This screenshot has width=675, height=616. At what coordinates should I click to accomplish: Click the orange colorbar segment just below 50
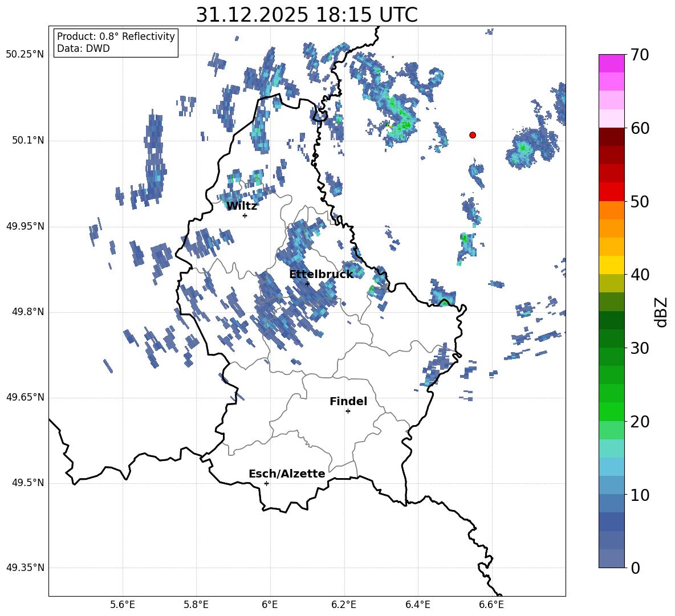tap(611, 210)
